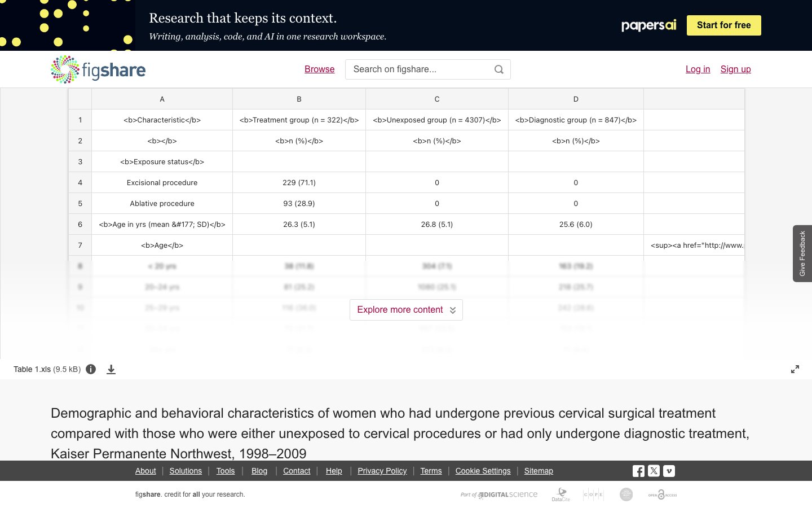Select column D header
The image size is (812, 508).
coord(576,99)
